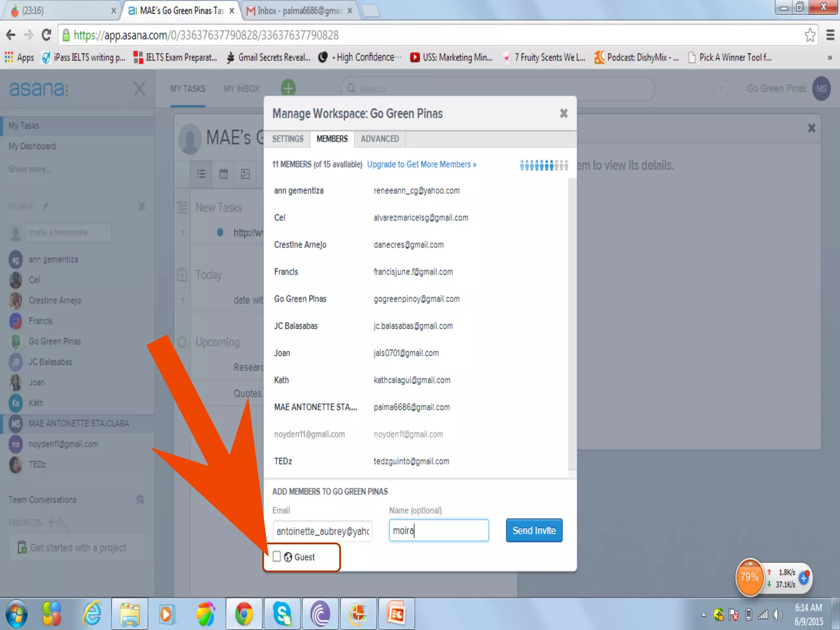This screenshot has height=630, width=840.
Task: Click the bookmark star in the address bar
Action: [810, 35]
